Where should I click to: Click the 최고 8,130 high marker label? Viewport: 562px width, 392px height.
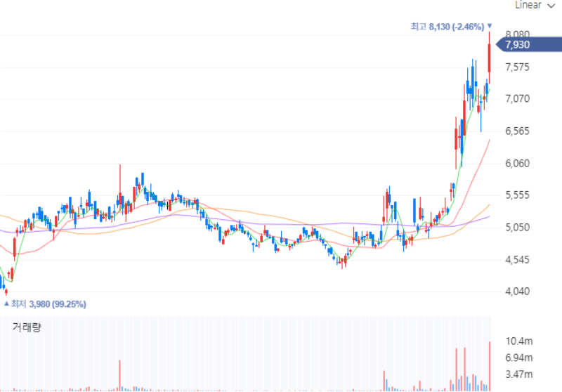451,27
